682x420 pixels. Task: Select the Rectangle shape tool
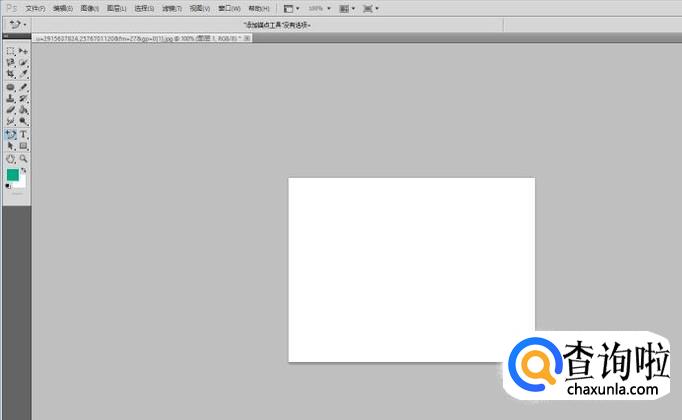[x=23, y=146]
